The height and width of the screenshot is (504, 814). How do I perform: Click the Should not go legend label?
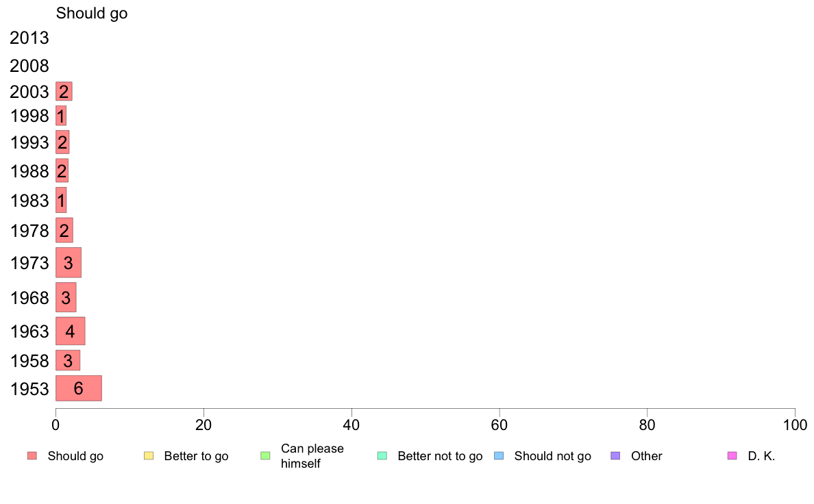click(552, 456)
